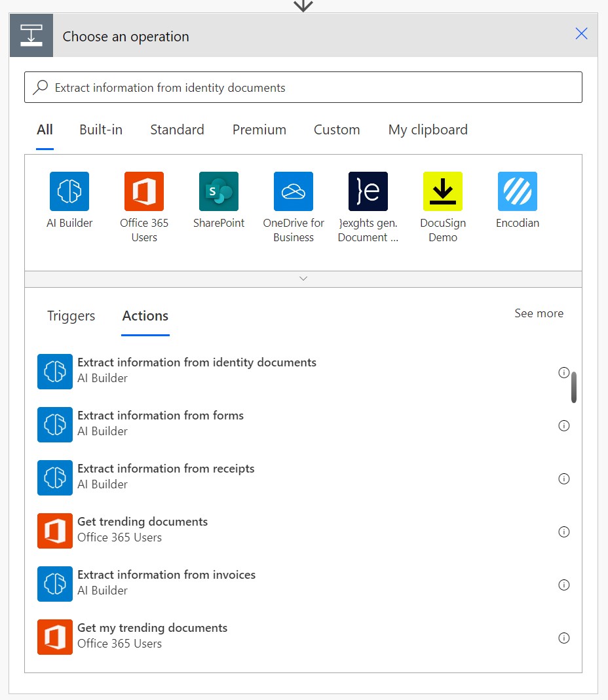Choose the SharePoint connector icon
Screen dimensions: 608x700
point(219,191)
